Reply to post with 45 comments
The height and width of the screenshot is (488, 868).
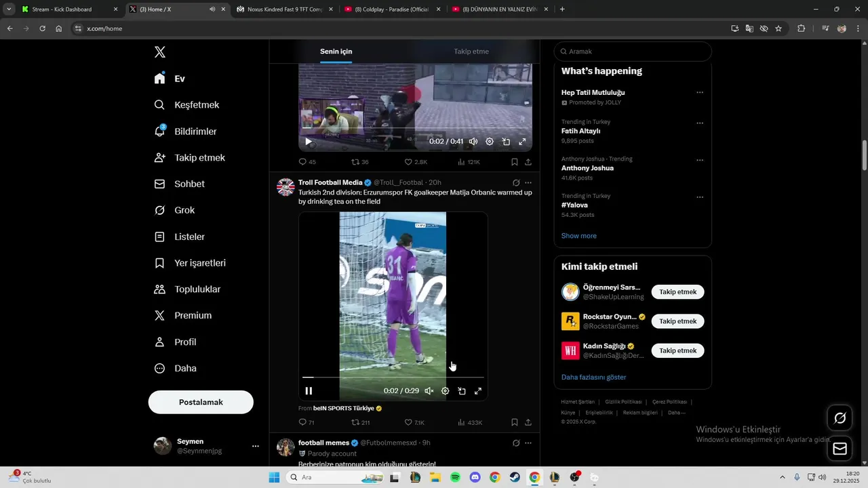[x=307, y=162]
